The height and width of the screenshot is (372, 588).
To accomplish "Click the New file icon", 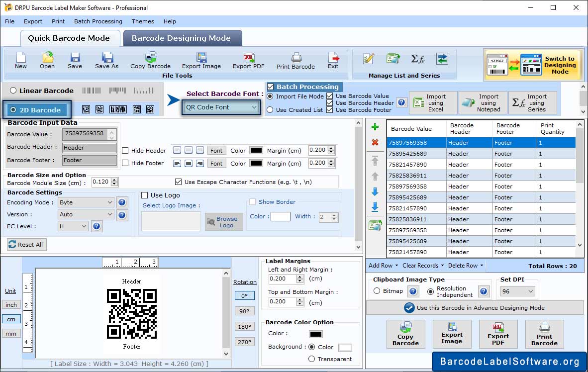I will pos(20,60).
